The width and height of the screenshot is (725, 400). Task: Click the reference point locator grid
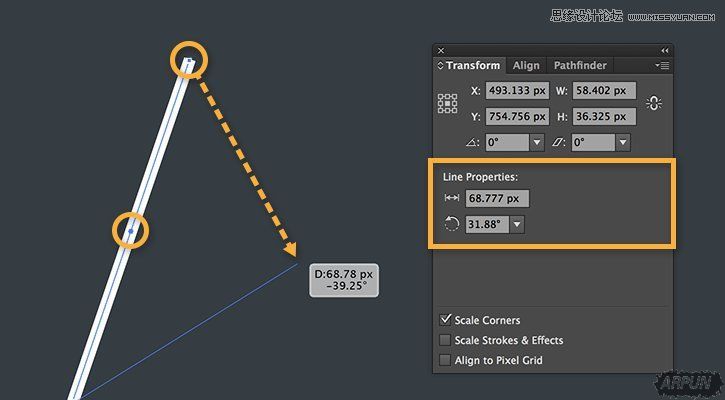tap(447, 103)
